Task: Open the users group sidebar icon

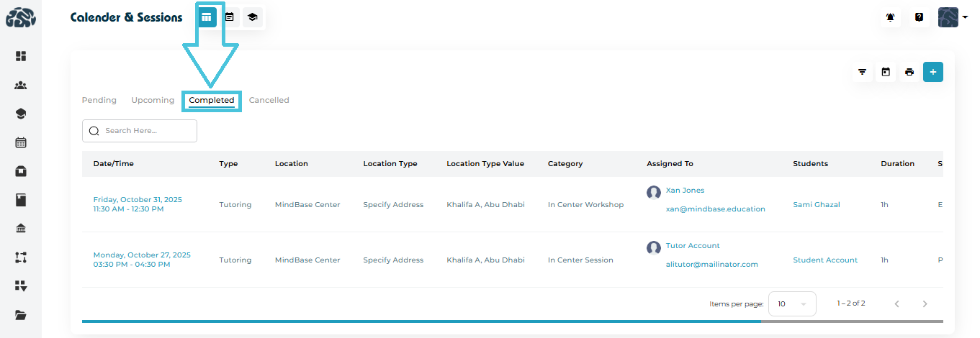Action: click(21, 86)
